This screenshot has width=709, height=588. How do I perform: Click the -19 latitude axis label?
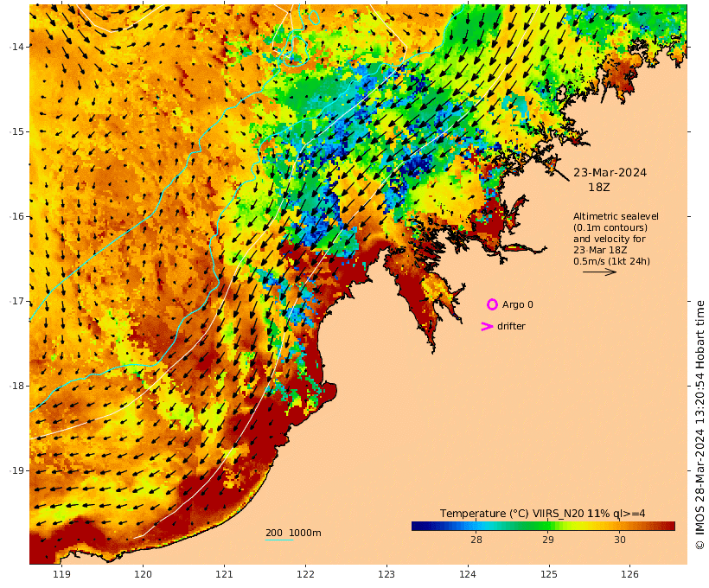16,470
